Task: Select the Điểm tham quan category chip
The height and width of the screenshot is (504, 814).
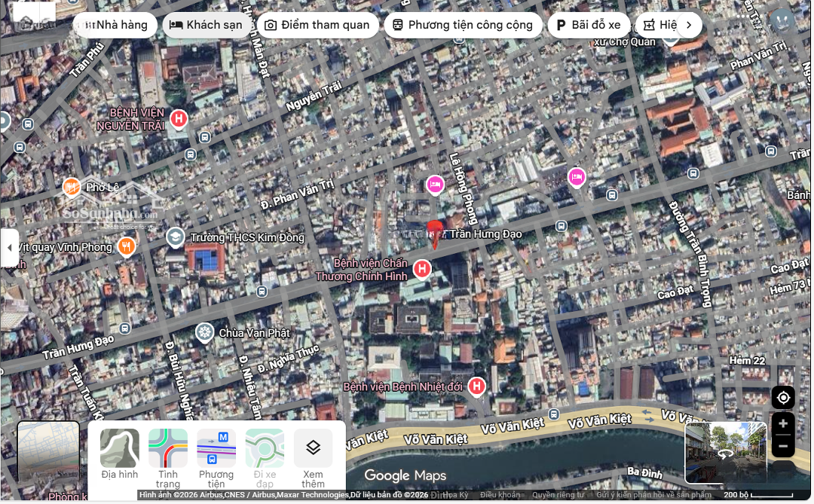Action: tap(317, 25)
